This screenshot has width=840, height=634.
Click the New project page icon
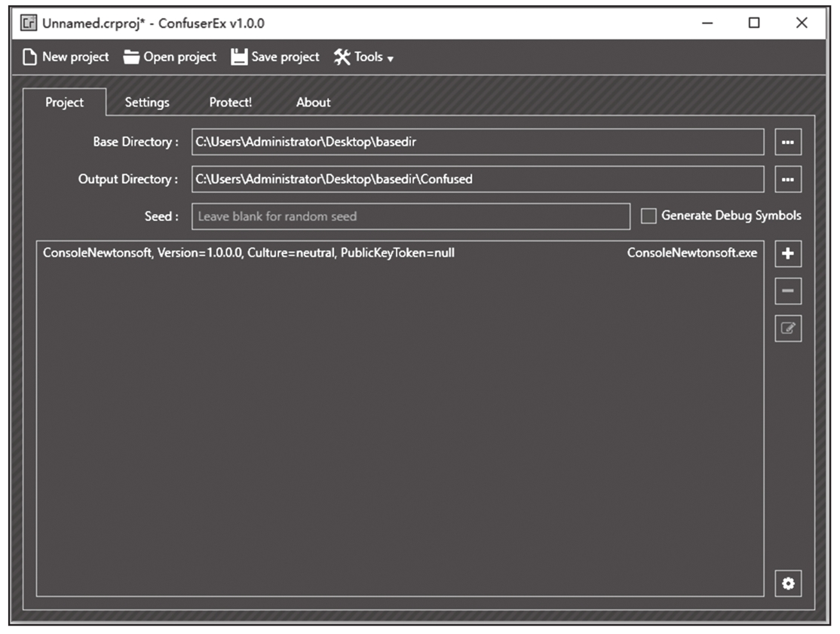tap(29, 57)
